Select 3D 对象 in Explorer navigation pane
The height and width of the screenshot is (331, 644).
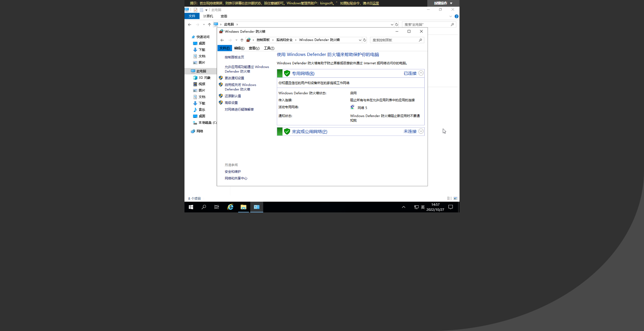pyautogui.click(x=204, y=78)
